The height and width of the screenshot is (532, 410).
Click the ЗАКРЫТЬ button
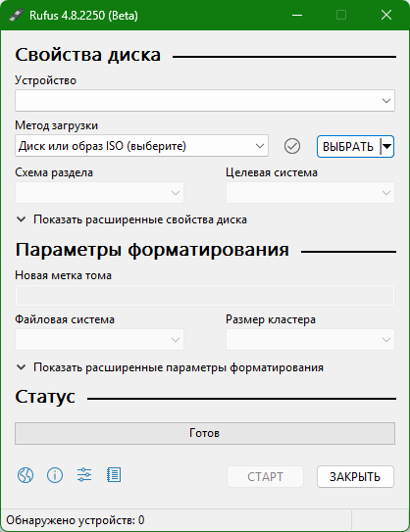click(355, 477)
